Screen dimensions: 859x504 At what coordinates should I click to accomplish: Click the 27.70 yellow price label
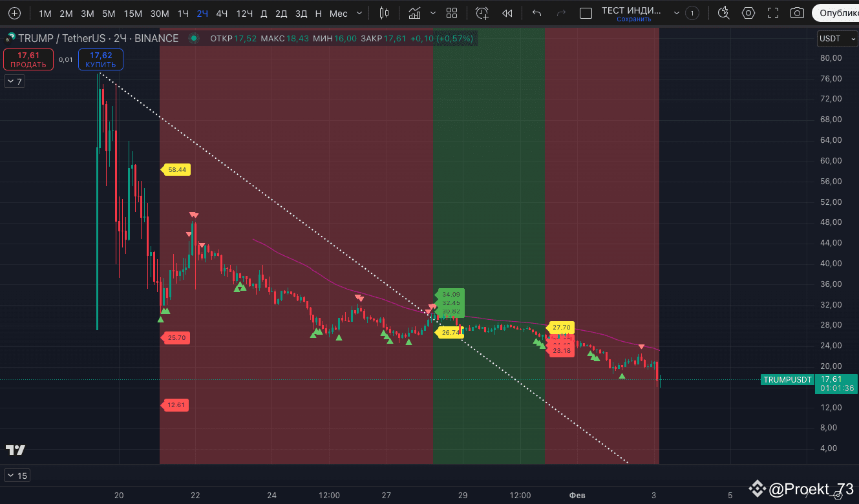560,328
